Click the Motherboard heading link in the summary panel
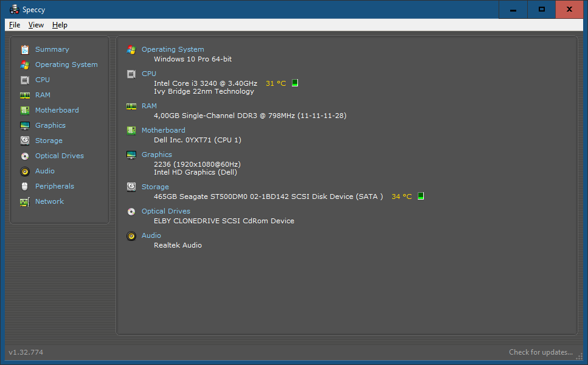The image size is (588, 365). (x=164, y=130)
